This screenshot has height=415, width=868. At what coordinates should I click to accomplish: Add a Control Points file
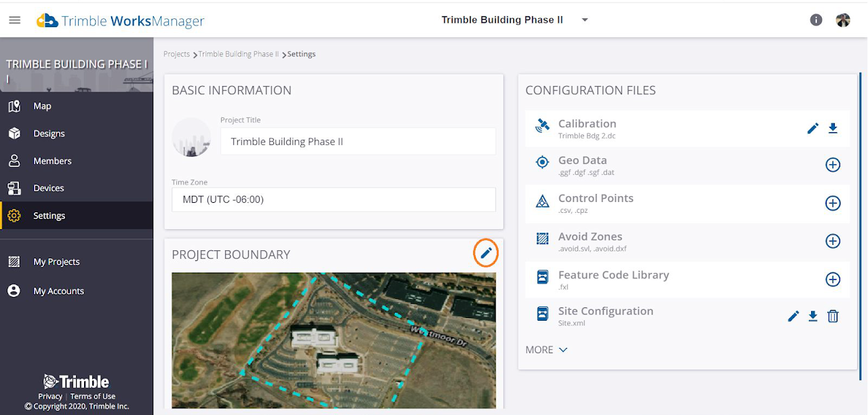tap(833, 203)
